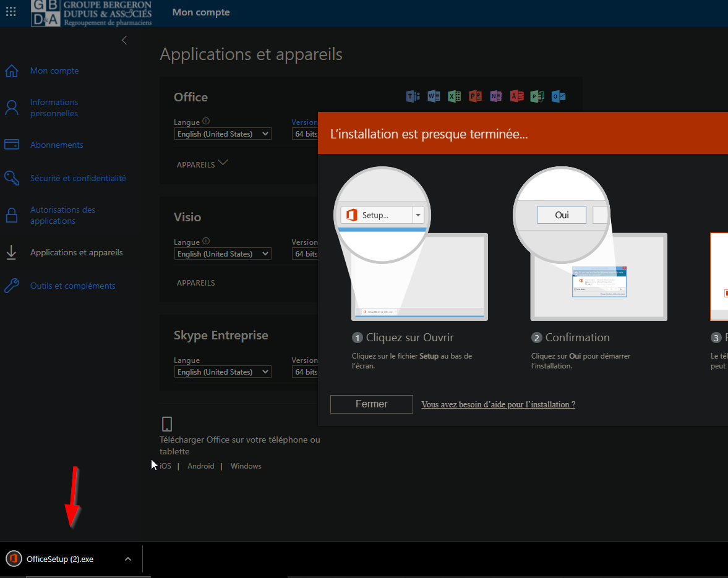Click the download arrow icon in sidebar
This screenshot has width=728, height=578.
click(11, 252)
